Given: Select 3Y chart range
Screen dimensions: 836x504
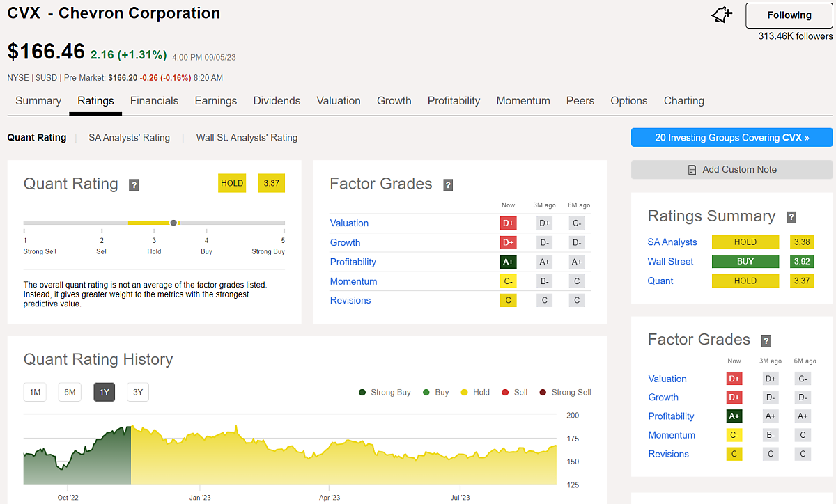Looking at the screenshot, I should [x=138, y=393].
